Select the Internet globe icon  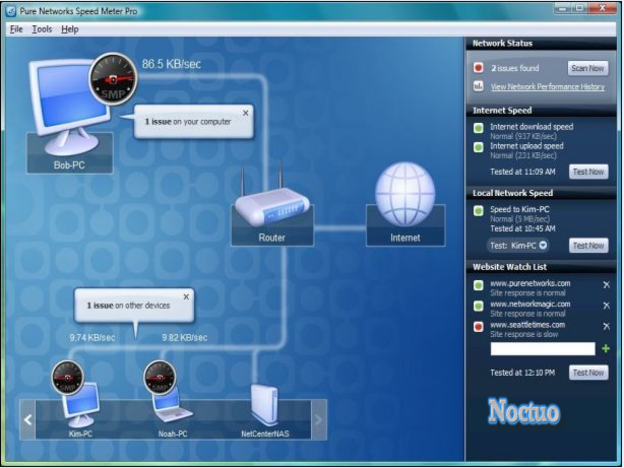point(405,194)
